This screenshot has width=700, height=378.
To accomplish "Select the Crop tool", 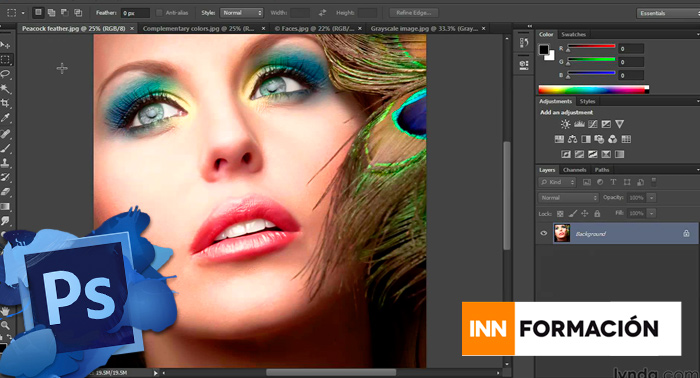I will [5, 103].
